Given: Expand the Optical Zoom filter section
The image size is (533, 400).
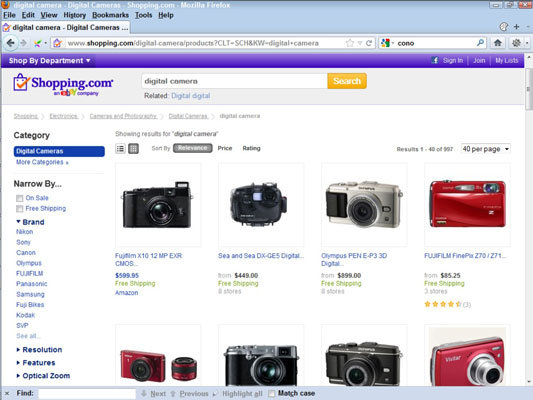Looking at the screenshot, I should coord(43,376).
